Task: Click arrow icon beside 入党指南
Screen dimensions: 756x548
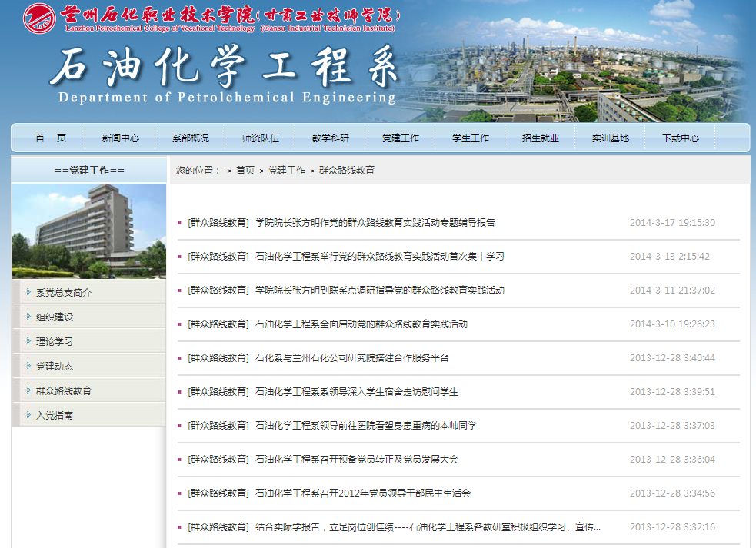Action: coord(28,415)
